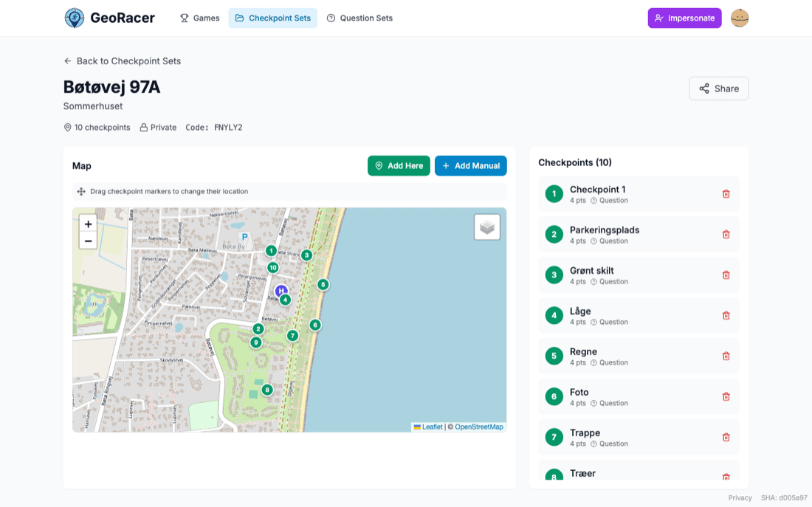This screenshot has width=812, height=507.
Task: Click the Share button
Action: [x=718, y=89]
